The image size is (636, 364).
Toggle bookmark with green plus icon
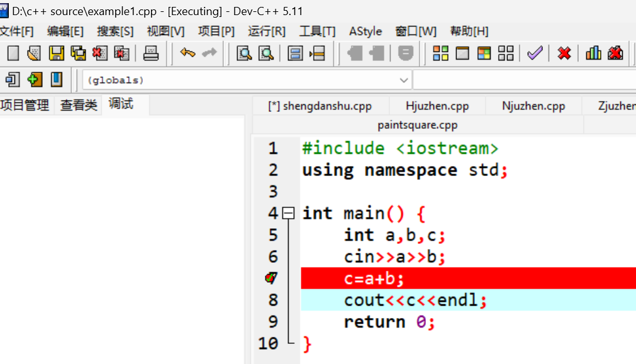(35, 79)
